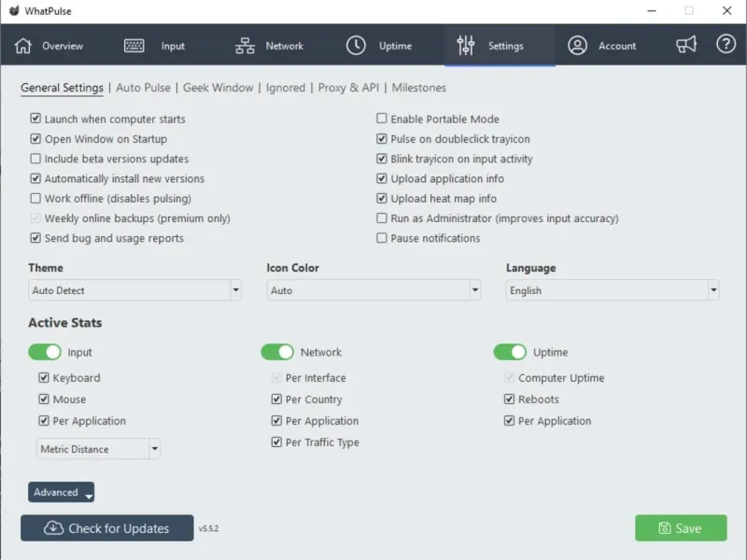Click the Overview home icon
This screenshot has height=560, width=747.
[23, 46]
